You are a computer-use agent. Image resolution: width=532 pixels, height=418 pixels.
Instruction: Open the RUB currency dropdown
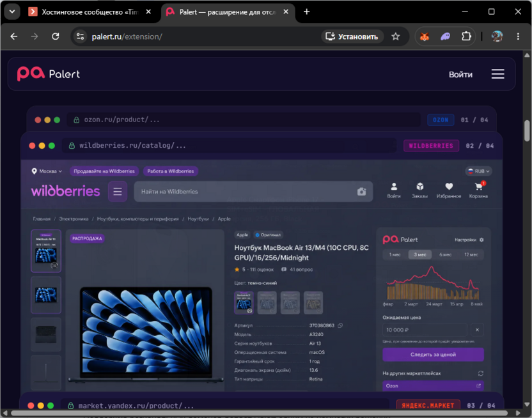pyautogui.click(x=478, y=171)
